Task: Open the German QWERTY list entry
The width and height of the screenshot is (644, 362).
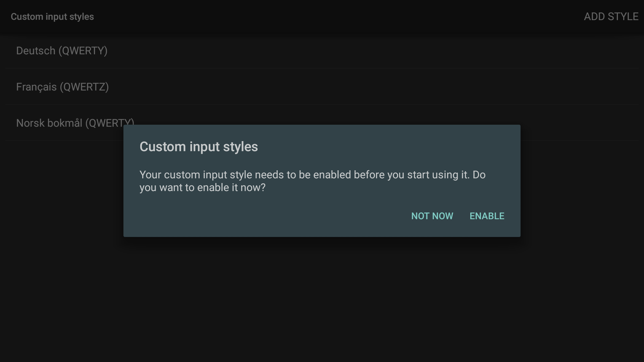Action: point(62,51)
